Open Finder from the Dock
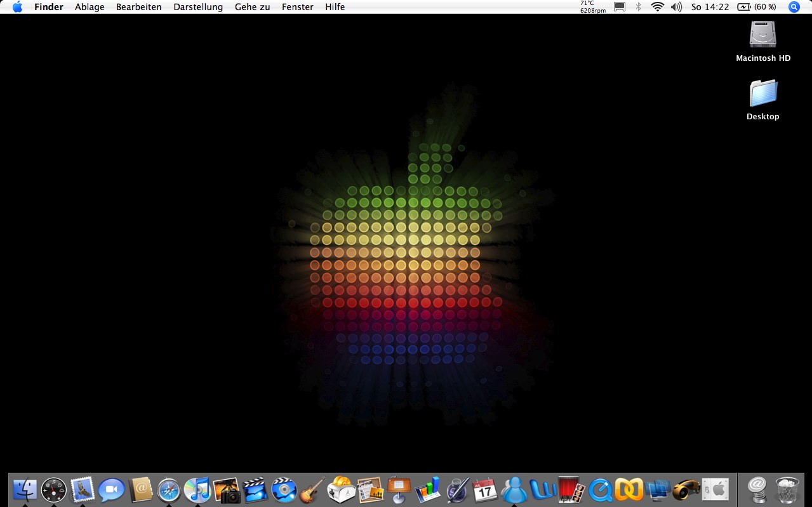This screenshot has width=812, height=507. coord(25,489)
